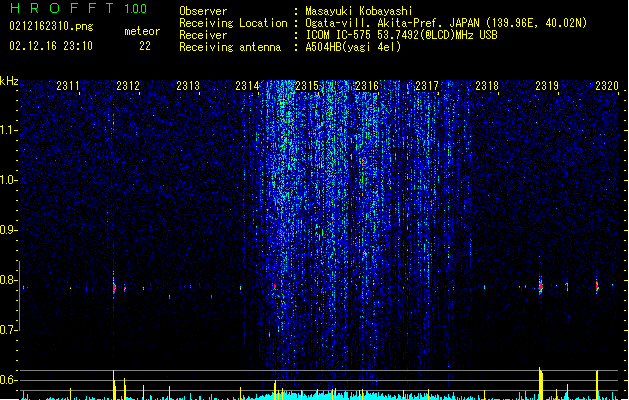
Task: Click the magenta meteor echo before 2320
Action: pyautogui.click(x=597, y=287)
